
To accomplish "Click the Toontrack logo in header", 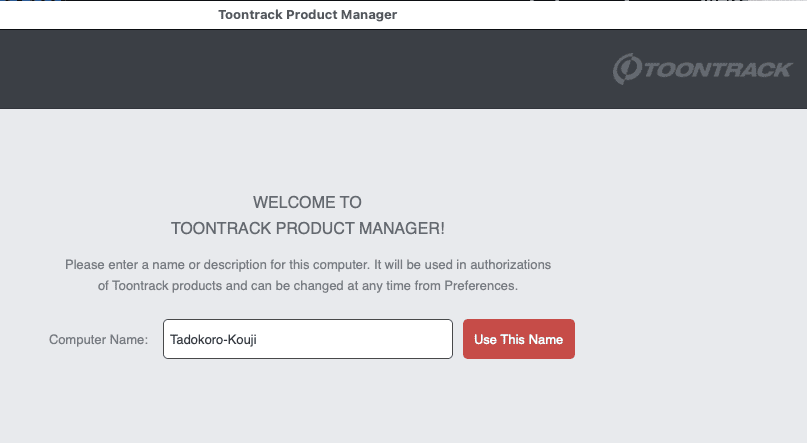I will 702,69.
